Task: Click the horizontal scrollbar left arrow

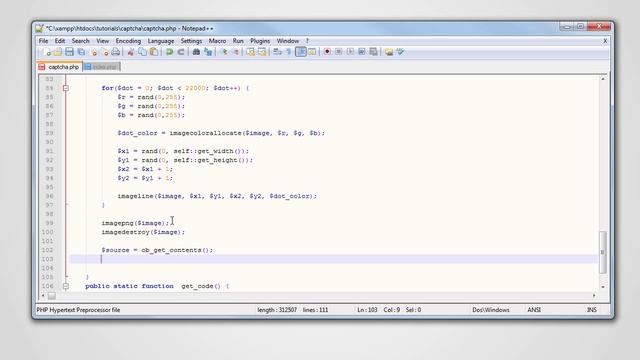Action: [43, 295]
